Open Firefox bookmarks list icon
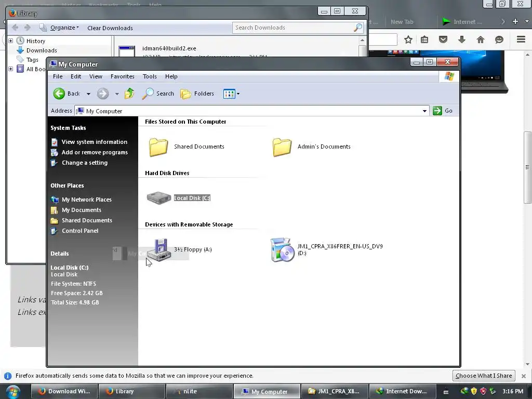The image size is (532, 399). [424, 39]
